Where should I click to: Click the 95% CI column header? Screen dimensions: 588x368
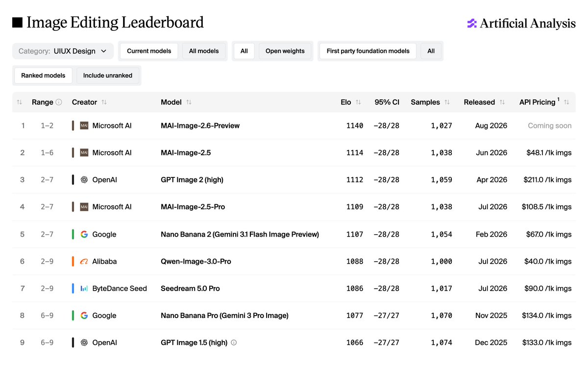click(x=387, y=102)
